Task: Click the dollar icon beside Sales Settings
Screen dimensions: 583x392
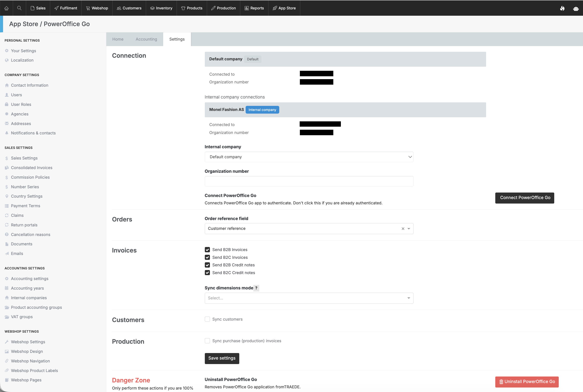Action: pyautogui.click(x=7, y=158)
